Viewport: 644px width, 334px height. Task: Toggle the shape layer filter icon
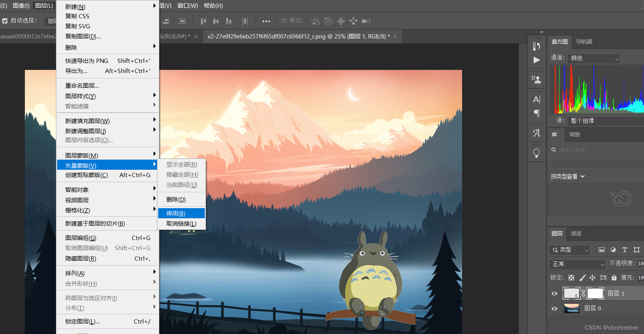click(x=637, y=250)
